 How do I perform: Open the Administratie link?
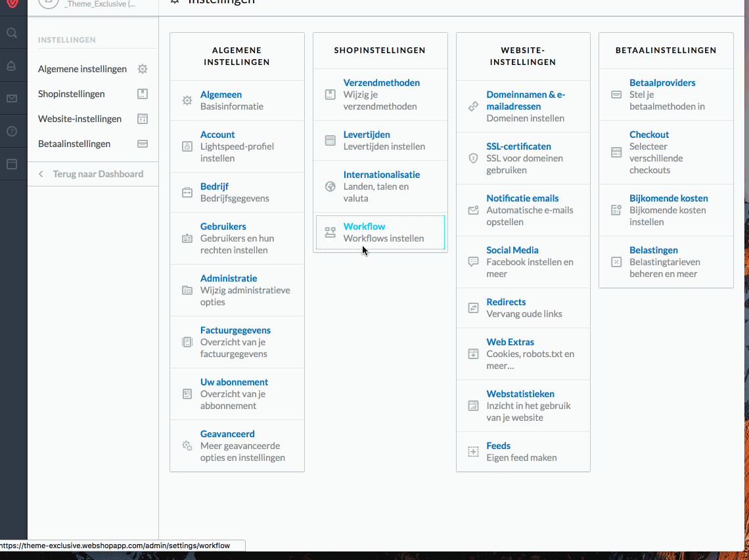coord(229,278)
